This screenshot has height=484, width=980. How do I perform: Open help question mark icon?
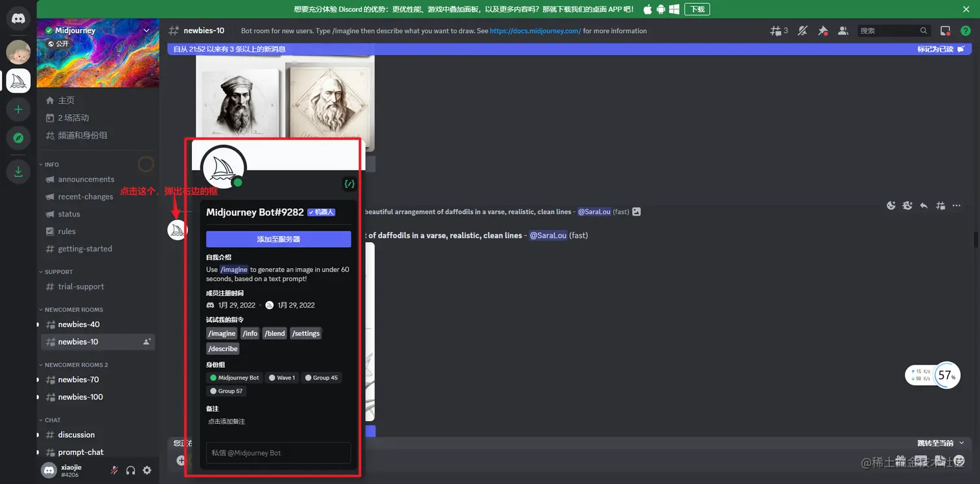coord(965,30)
